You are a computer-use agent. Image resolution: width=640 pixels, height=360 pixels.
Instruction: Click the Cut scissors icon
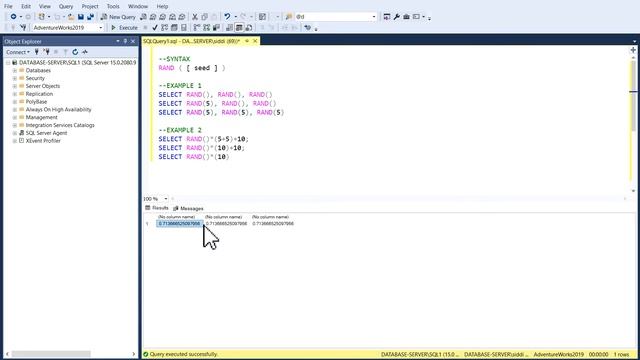(195, 17)
